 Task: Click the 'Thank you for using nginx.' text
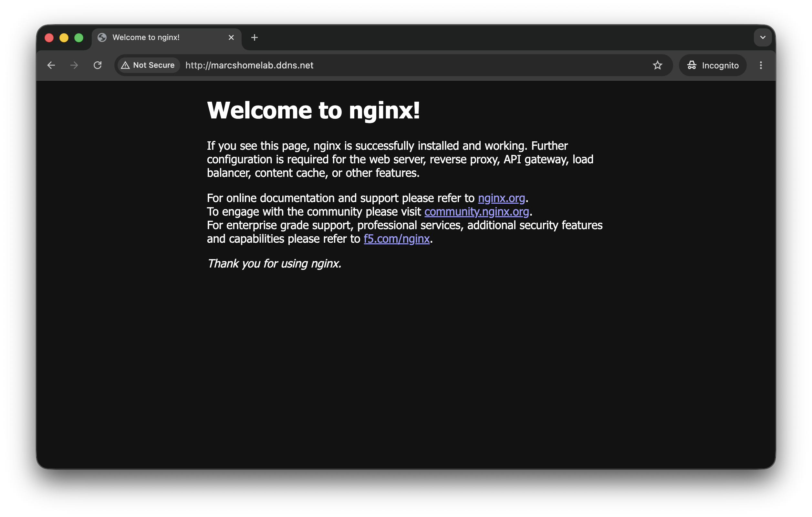coord(274,264)
